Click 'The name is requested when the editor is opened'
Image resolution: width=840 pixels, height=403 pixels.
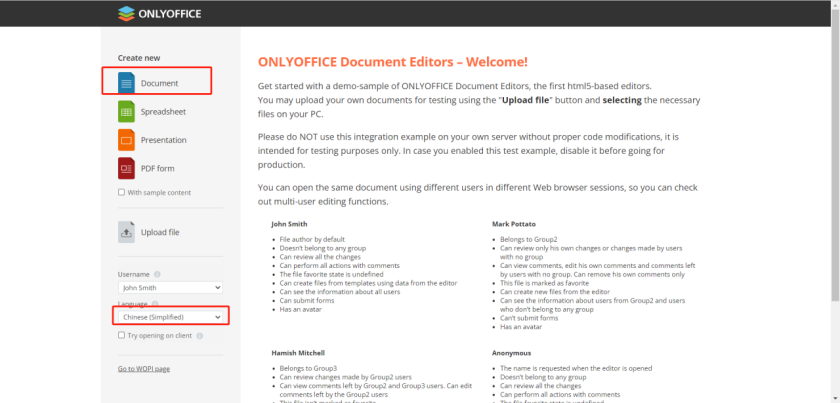[x=576, y=369]
